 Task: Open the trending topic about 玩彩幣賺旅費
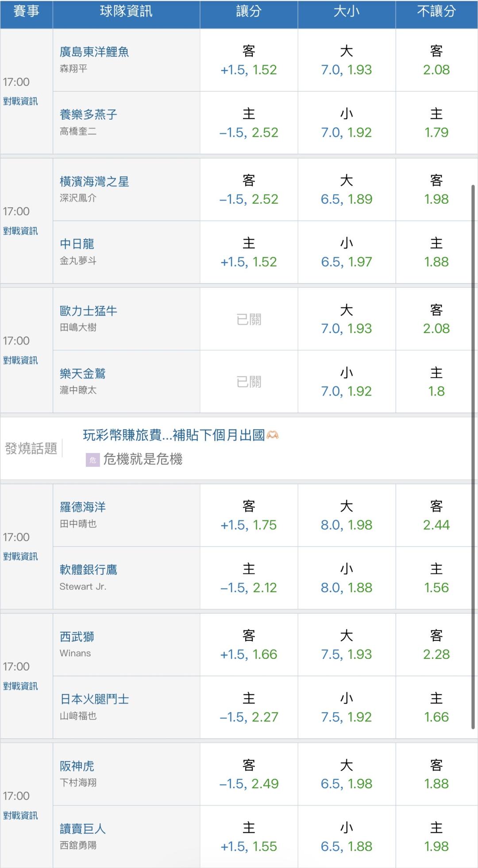pyautogui.click(x=181, y=435)
